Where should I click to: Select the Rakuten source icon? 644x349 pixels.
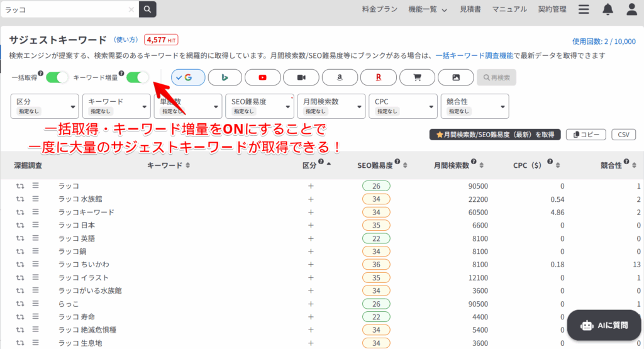(378, 77)
